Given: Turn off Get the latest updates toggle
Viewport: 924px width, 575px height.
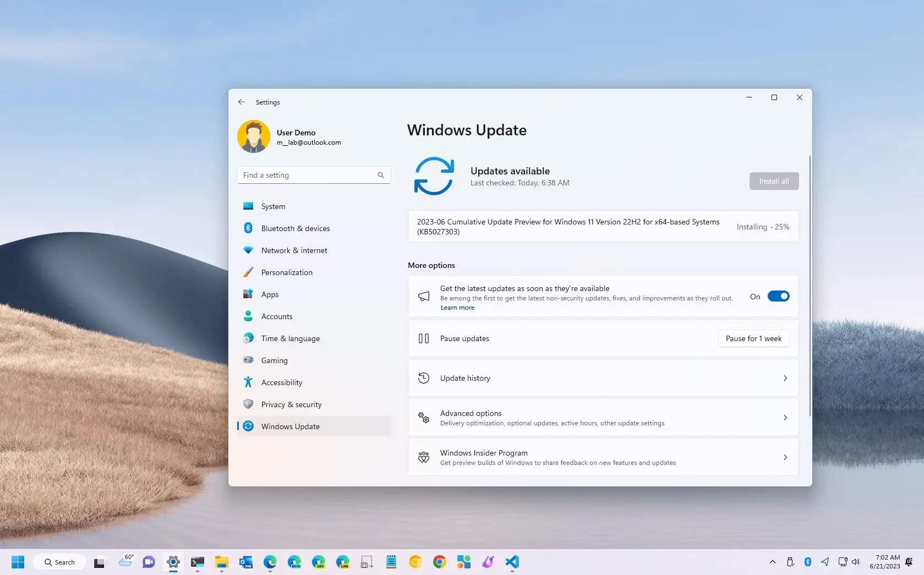Looking at the screenshot, I should click(778, 297).
